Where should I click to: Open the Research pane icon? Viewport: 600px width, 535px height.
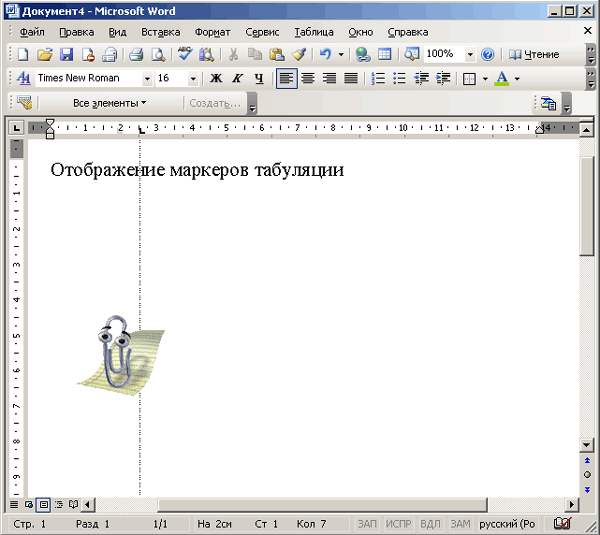tap(207, 54)
